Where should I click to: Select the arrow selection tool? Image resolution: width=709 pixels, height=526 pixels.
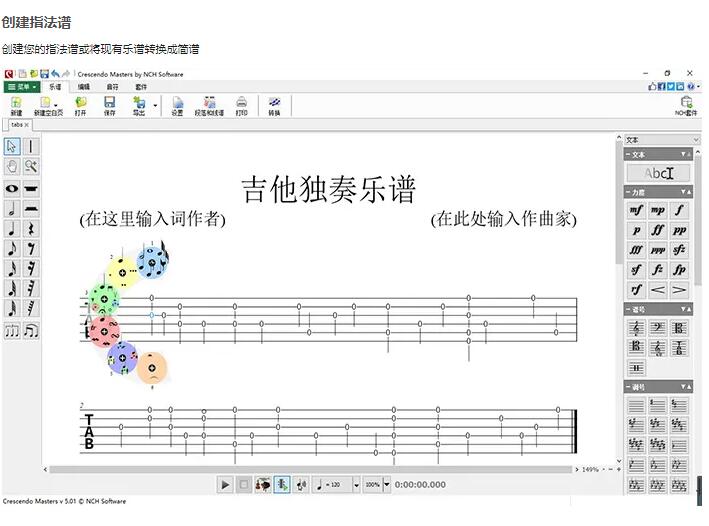pyautogui.click(x=12, y=147)
